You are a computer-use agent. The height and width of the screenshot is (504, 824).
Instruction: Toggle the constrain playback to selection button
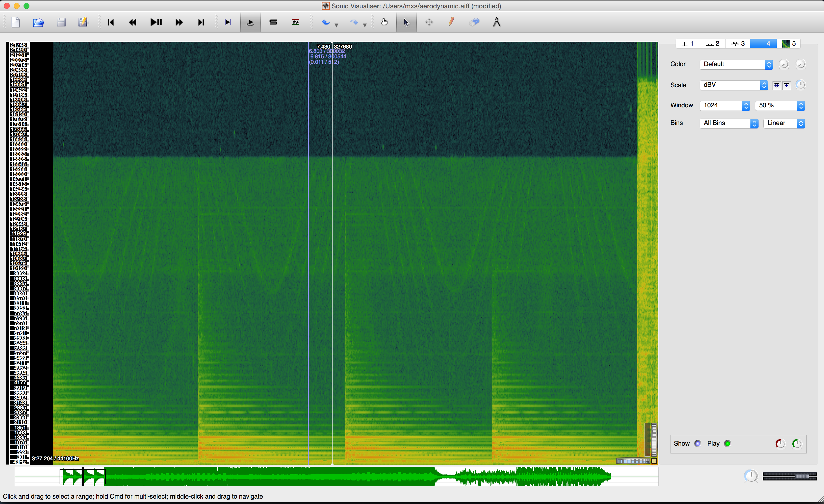pos(228,22)
